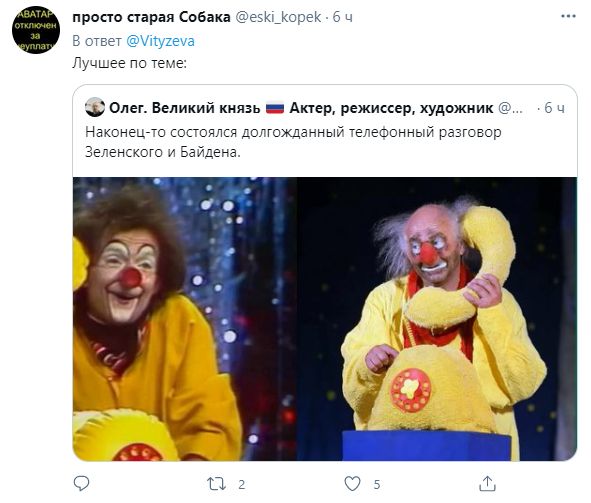This screenshot has height=503, width=591.
Task: Click the Russian flag emoji in quoted name
Action: [275, 109]
